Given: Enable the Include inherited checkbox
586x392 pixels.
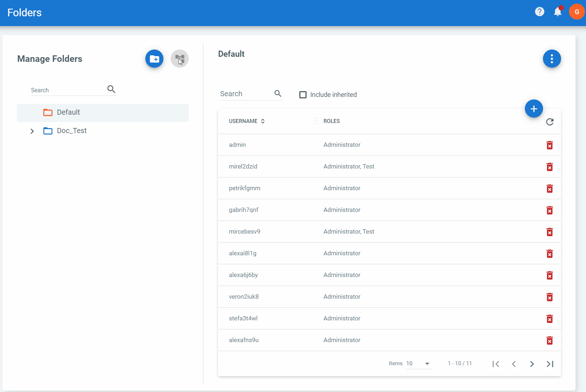Looking at the screenshot, I should click(x=303, y=95).
